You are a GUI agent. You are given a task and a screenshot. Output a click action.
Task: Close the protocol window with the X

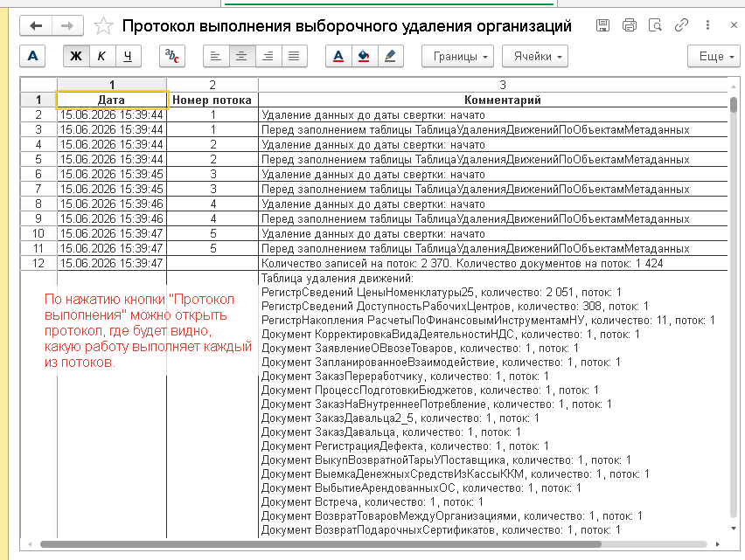pos(734,25)
